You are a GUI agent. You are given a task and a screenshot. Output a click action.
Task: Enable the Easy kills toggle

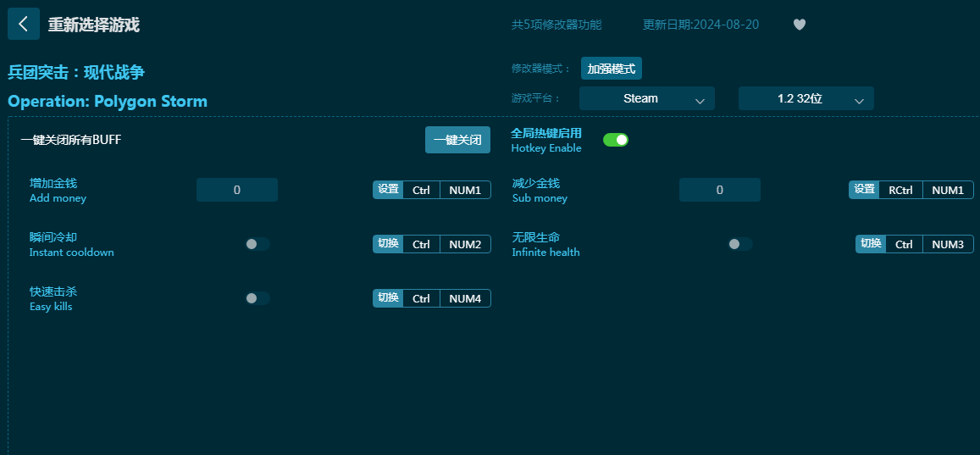click(257, 298)
